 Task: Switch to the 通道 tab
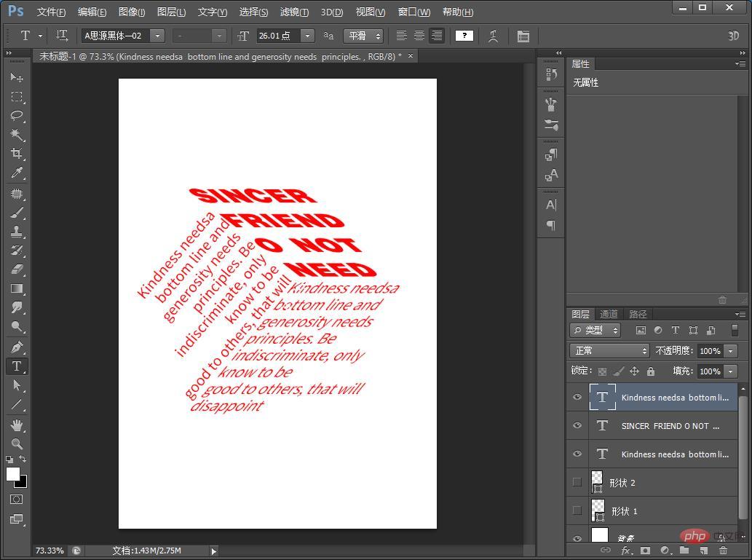click(x=609, y=314)
